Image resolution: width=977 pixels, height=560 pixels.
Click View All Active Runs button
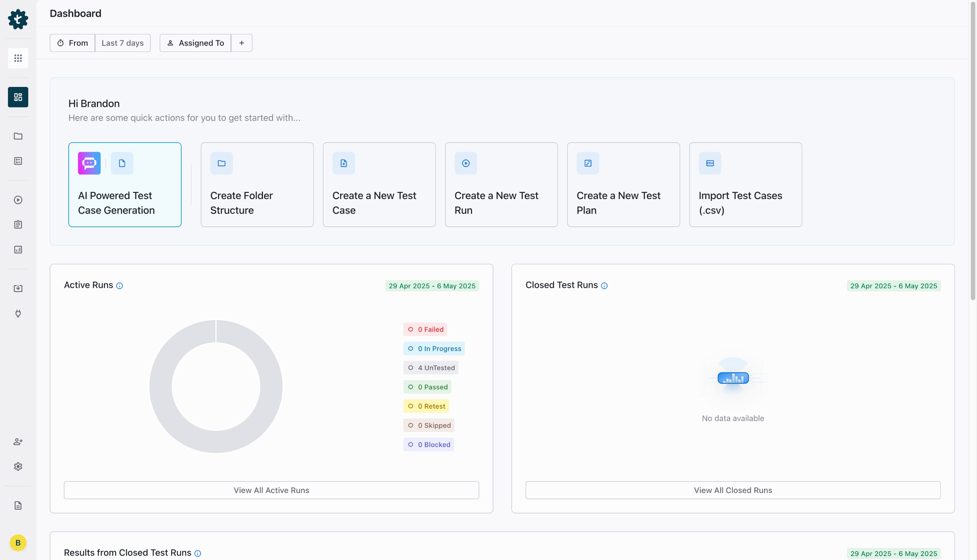(271, 490)
